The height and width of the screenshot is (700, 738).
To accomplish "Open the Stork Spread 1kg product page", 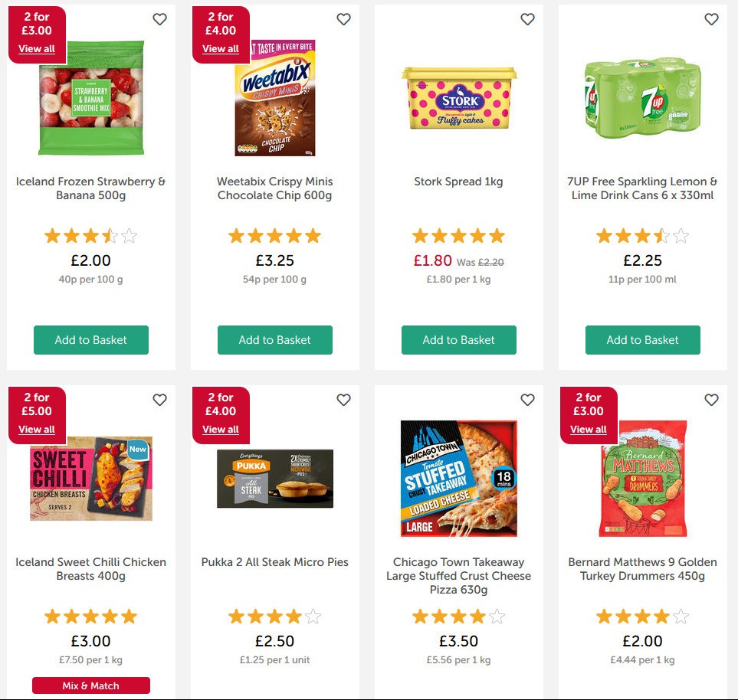I will [458, 182].
